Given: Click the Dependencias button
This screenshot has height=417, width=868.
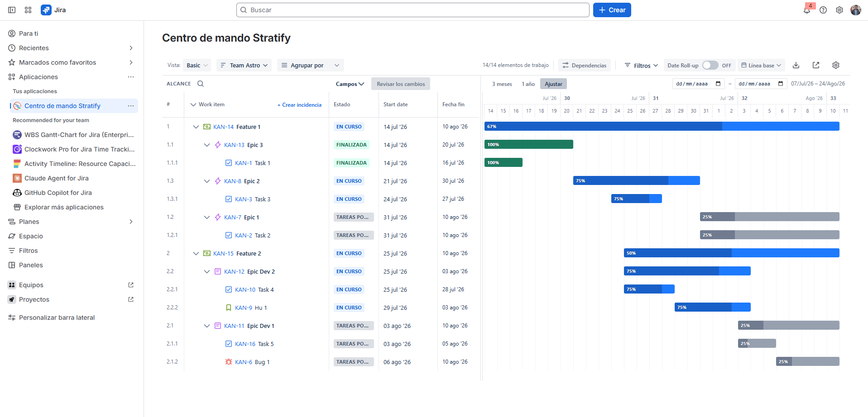Looking at the screenshot, I should 584,65.
